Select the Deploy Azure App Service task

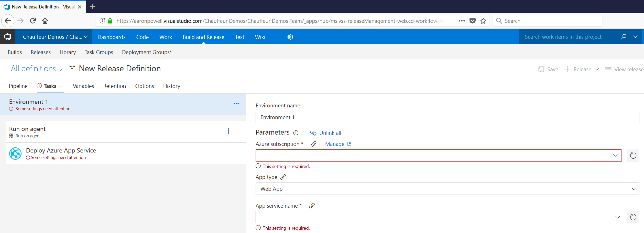[61, 150]
